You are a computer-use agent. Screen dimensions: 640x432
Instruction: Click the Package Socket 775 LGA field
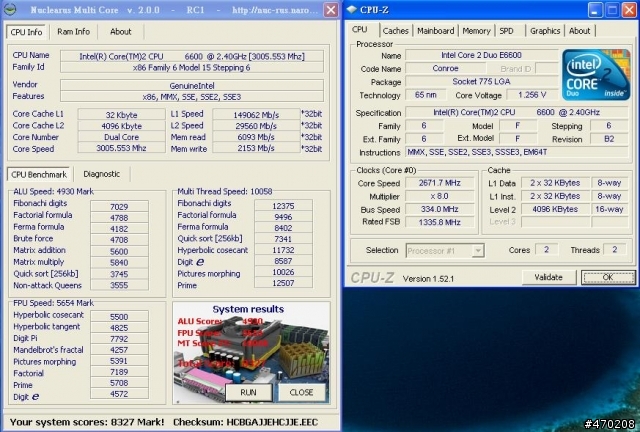pyautogui.click(x=481, y=82)
